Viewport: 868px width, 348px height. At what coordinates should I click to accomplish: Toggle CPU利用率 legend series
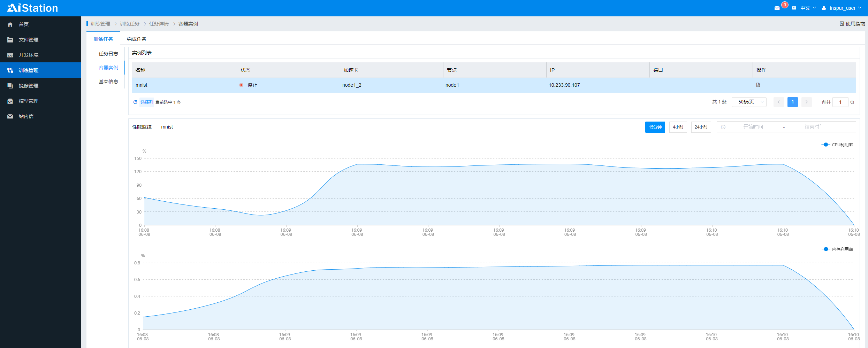tap(837, 145)
